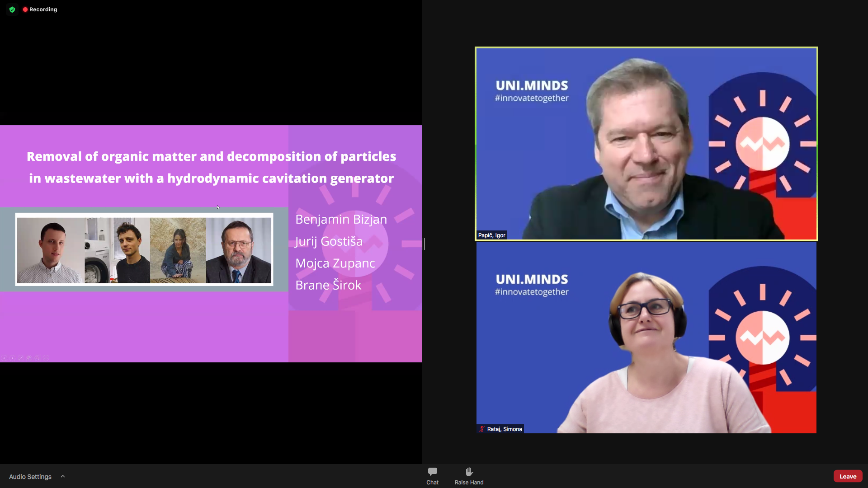868x488 pixels.
Task: Open Audio Settings
Action: coord(30,477)
